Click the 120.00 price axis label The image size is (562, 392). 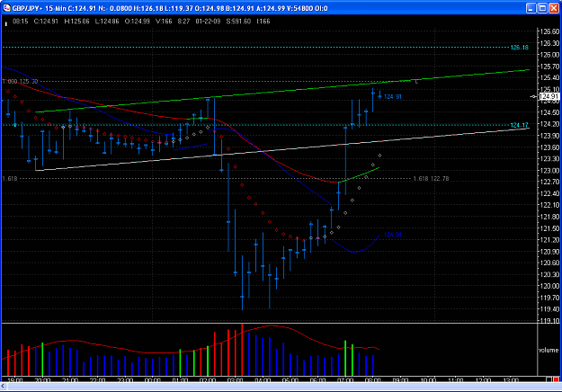coord(549,286)
